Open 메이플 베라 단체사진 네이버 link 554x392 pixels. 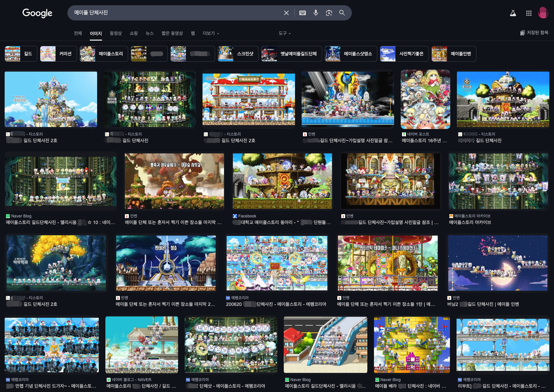coord(411,386)
